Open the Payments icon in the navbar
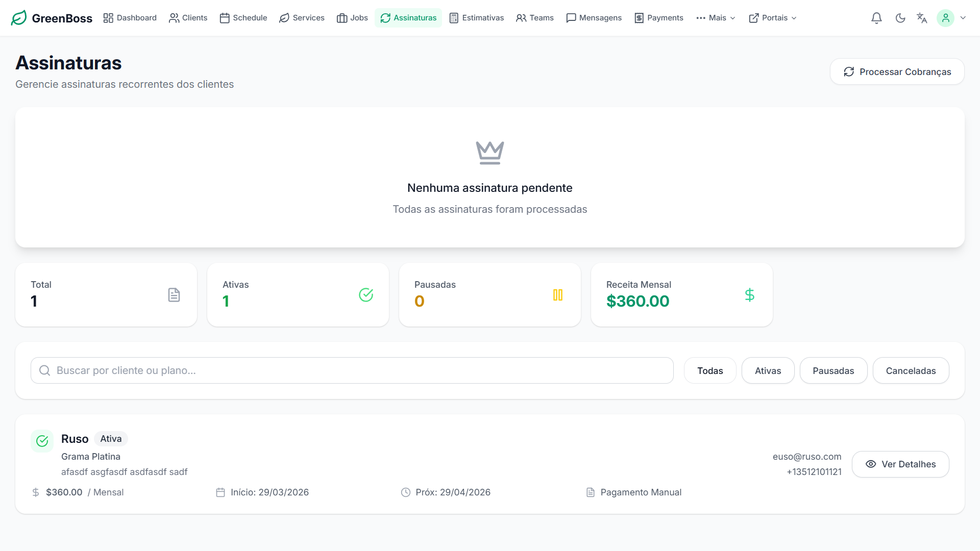The height and width of the screenshot is (551, 980). [x=638, y=18]
